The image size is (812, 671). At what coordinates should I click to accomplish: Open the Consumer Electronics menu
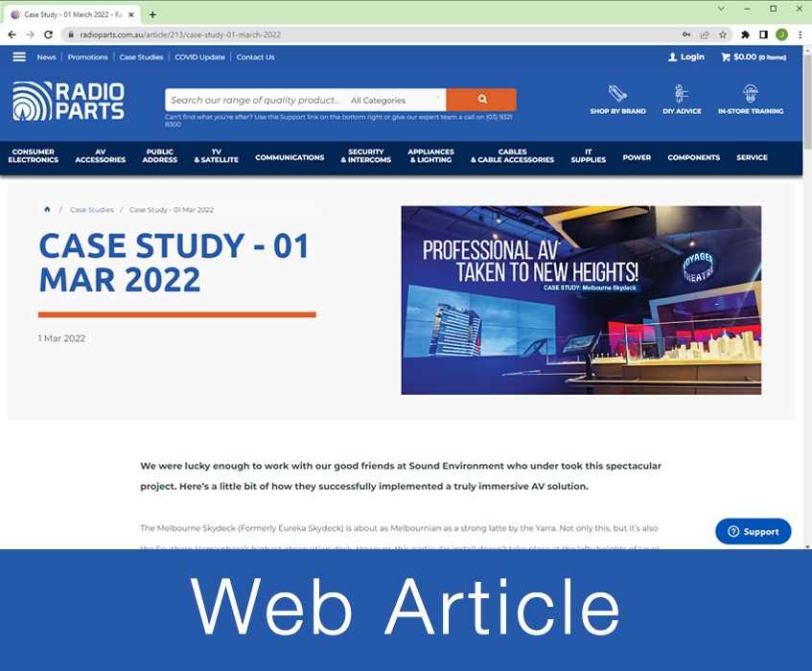[34, 156]
